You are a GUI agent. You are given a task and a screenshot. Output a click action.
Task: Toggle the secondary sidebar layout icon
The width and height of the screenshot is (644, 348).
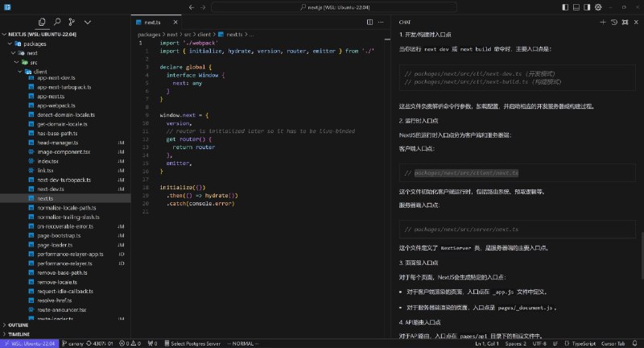(587, 7)
